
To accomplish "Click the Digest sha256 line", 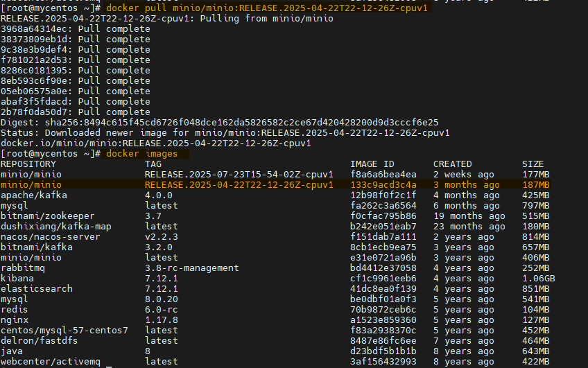I will [219, 123].
